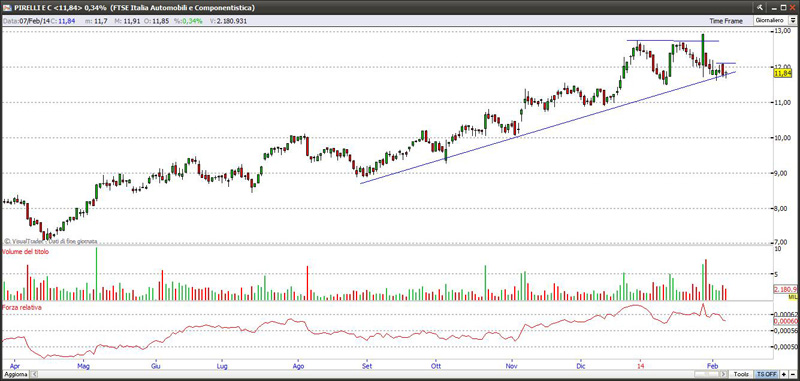Select the long ascending blue trendline

click(x=548, y=128)
